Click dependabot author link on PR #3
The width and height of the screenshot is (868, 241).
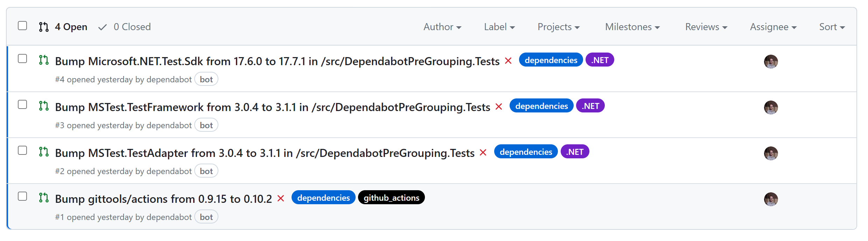click(x=169, y=125)
